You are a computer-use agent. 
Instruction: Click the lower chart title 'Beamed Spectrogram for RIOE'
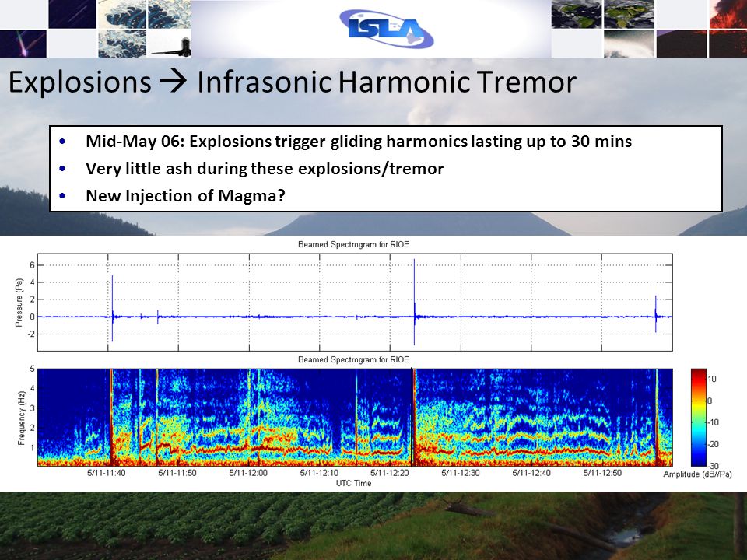click(353, 359)
